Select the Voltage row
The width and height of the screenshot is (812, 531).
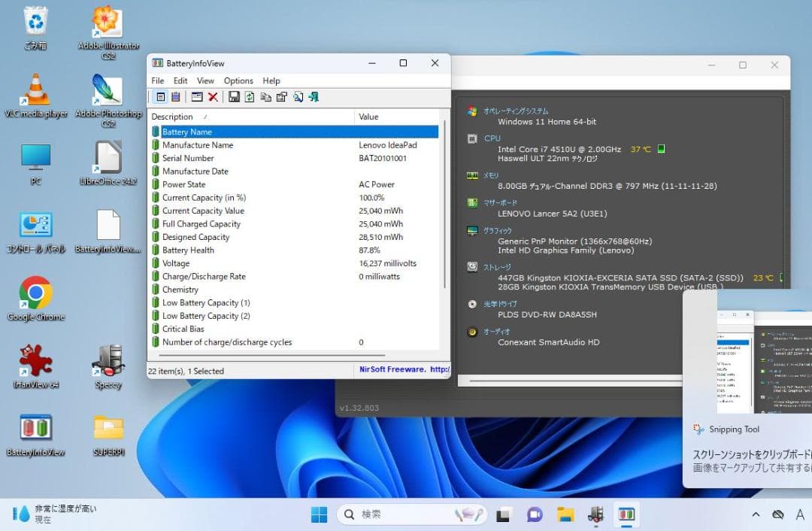295,263
